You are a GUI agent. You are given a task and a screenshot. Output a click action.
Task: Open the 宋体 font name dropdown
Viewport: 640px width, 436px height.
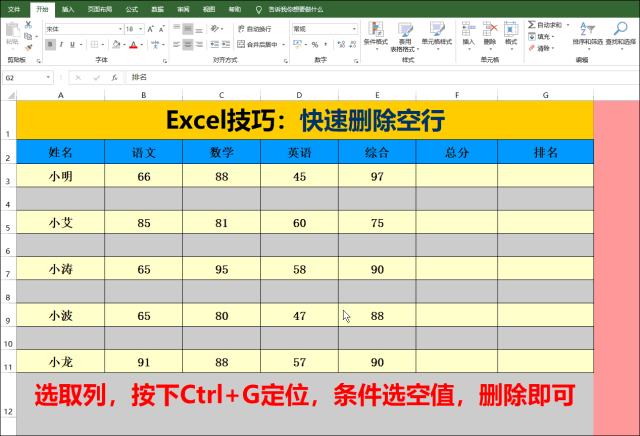point(120,29)
